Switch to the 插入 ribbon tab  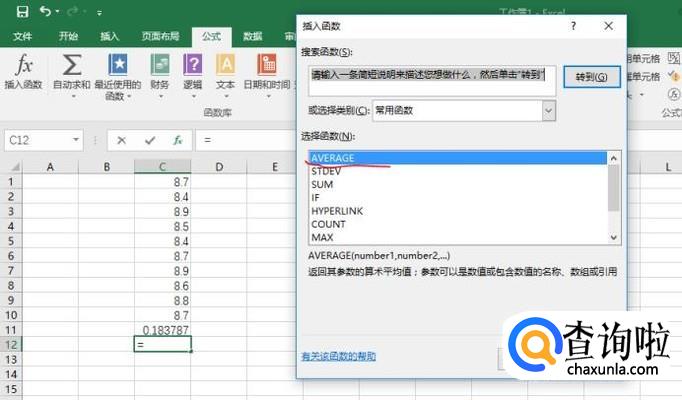(x=110, y=36)
